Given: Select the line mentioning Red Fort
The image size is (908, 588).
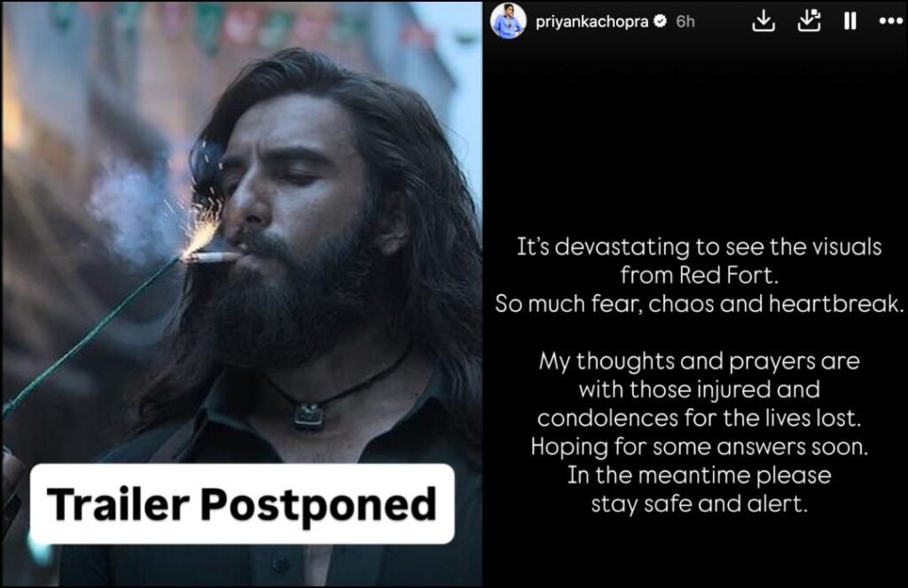Looking at the screenshot, I should click(699, 275).
